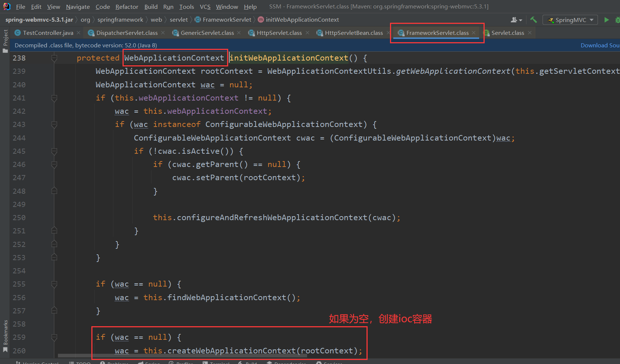The height and width of the screenshot is (364, 620).
Task: Click spring-webmvc-5.3.1.jar breadcrumb
Action: click(x=39, y=19)
